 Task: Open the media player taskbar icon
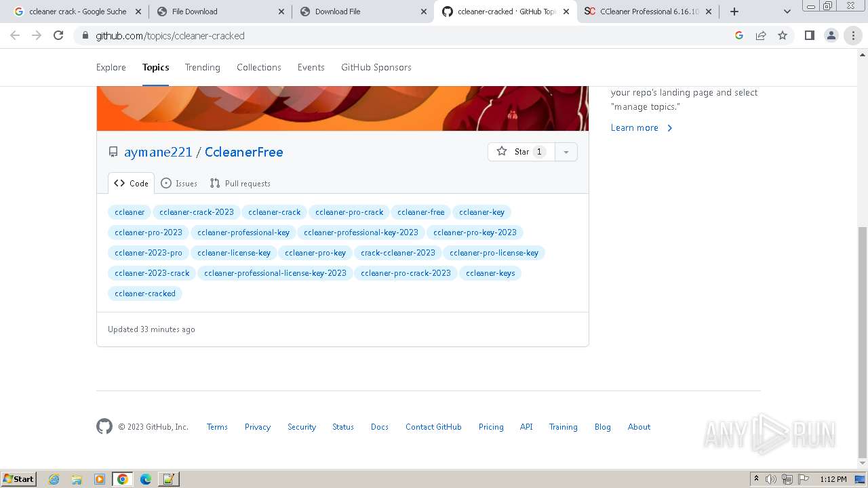tap(100, 479)
